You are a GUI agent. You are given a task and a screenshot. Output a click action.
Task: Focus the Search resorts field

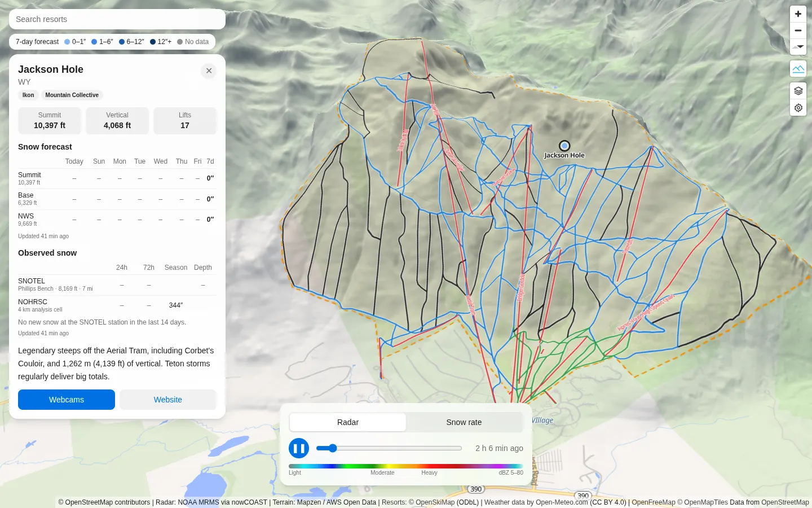tap(117, 19)
